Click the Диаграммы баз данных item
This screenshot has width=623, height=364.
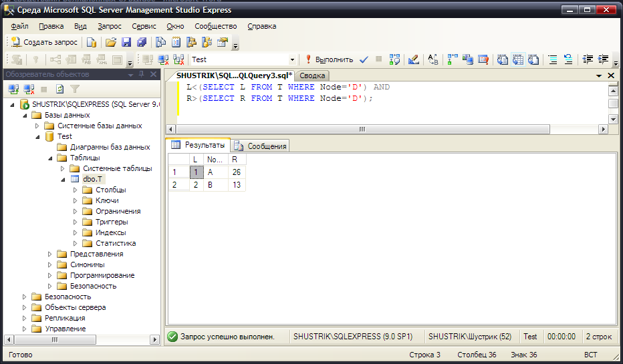(x=110, y=147)
